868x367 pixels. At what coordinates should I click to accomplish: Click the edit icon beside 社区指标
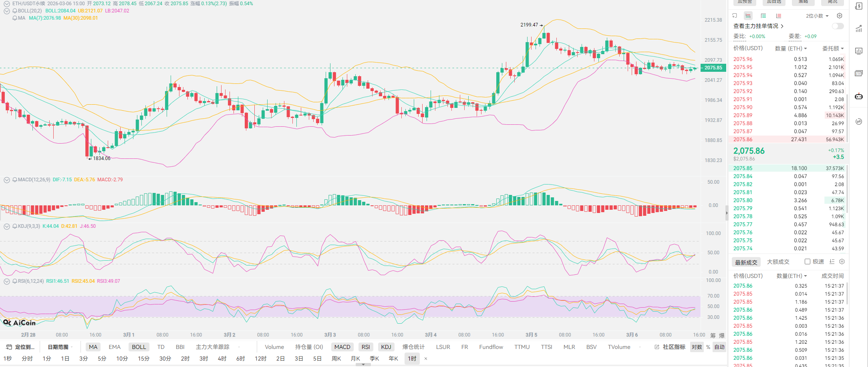click(657, 347)
